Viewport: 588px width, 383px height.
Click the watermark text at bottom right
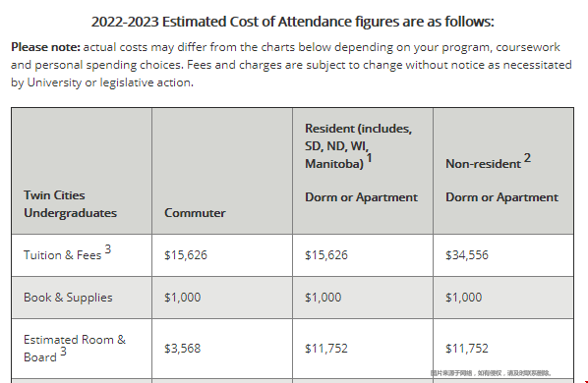[491, 373]
